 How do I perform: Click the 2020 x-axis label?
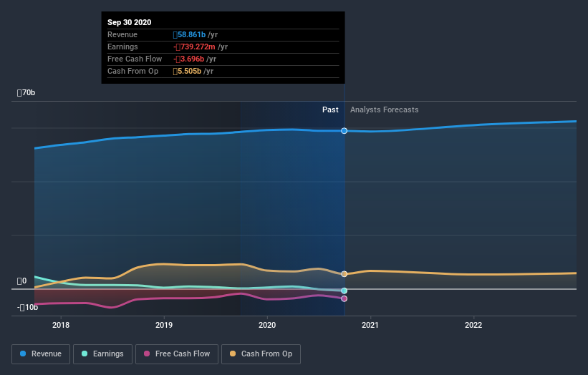(267, 325)
